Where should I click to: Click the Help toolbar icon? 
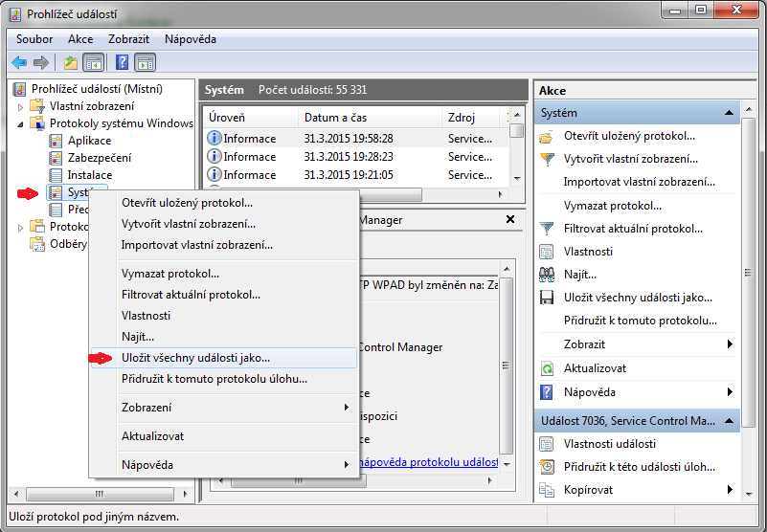[122, 63]
